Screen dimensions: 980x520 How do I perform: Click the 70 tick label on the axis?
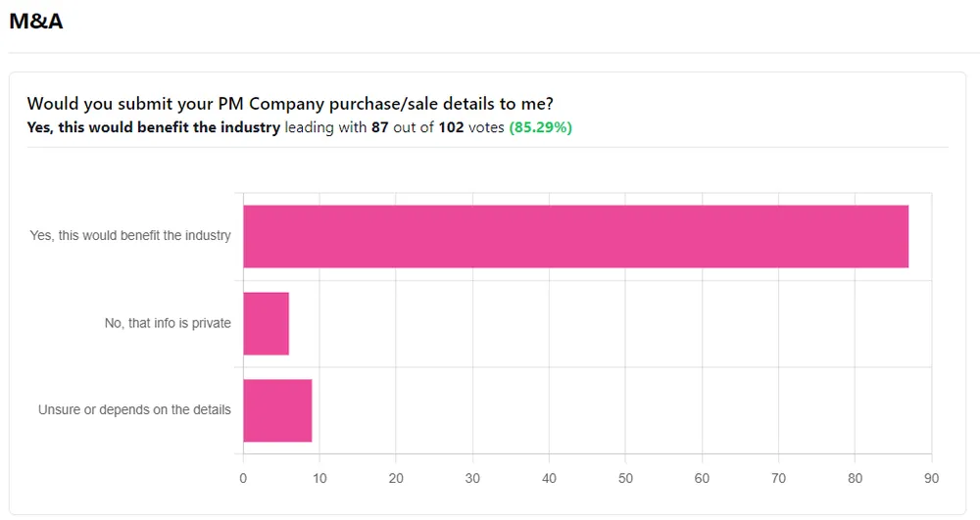(x=778, y=478)
